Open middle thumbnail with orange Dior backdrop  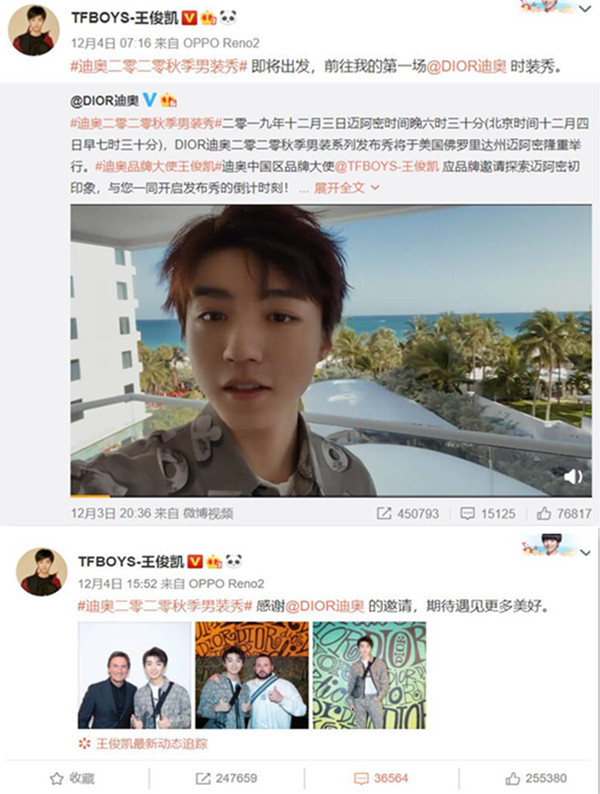point(252,676)
